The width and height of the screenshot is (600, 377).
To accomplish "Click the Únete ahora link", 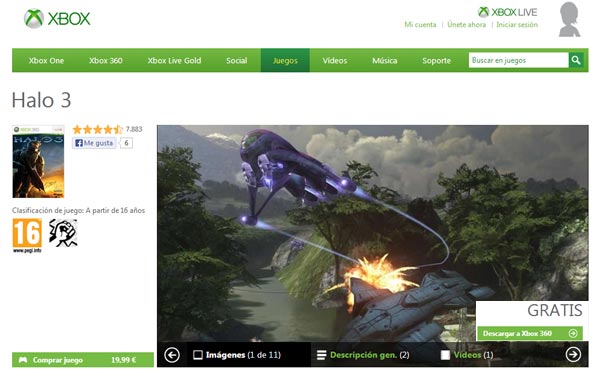I will coord(466,24).
